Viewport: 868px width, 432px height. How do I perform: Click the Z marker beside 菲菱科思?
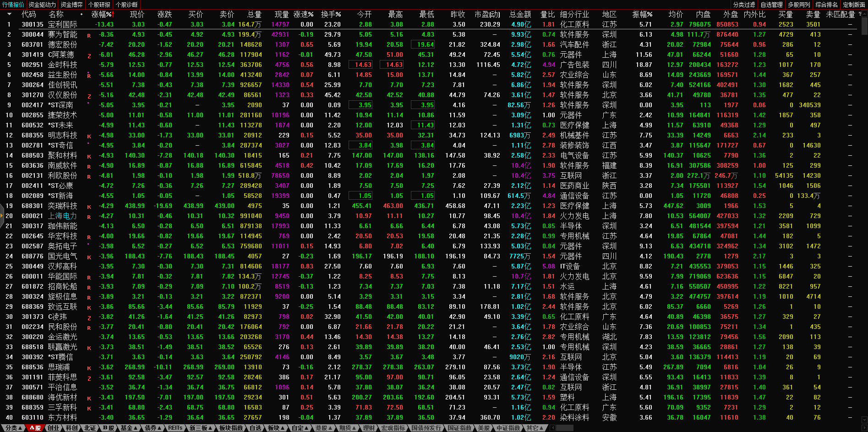click(89, 378)
